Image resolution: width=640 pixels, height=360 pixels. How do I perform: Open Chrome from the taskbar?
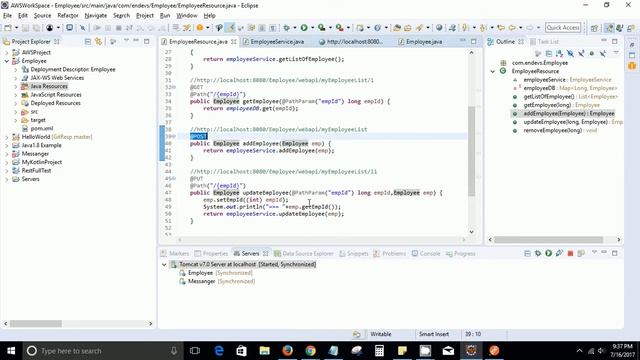pyautogui.click(x=311, y=351)
